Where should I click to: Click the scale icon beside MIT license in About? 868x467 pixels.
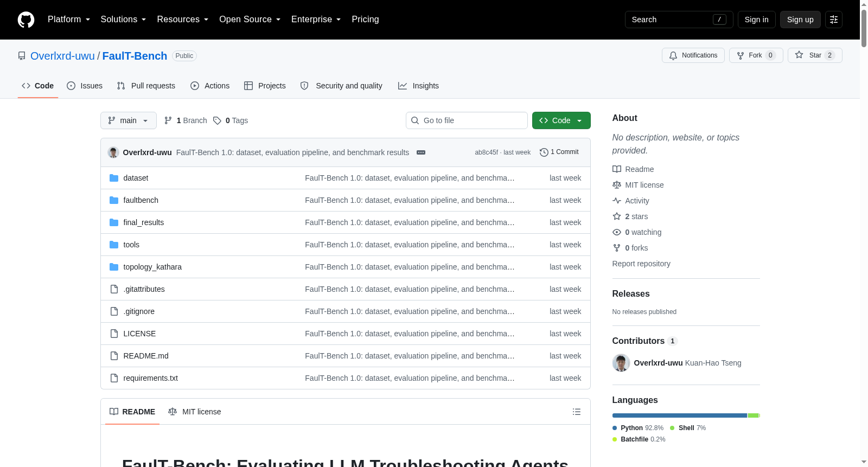tap(617, 185)
